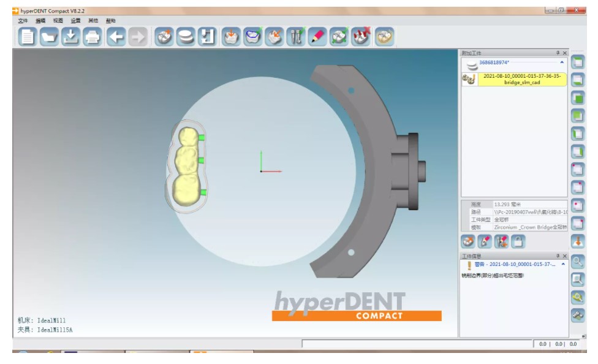
Task: Open a project with the folder icon
Action: click(x=49, y=37)
